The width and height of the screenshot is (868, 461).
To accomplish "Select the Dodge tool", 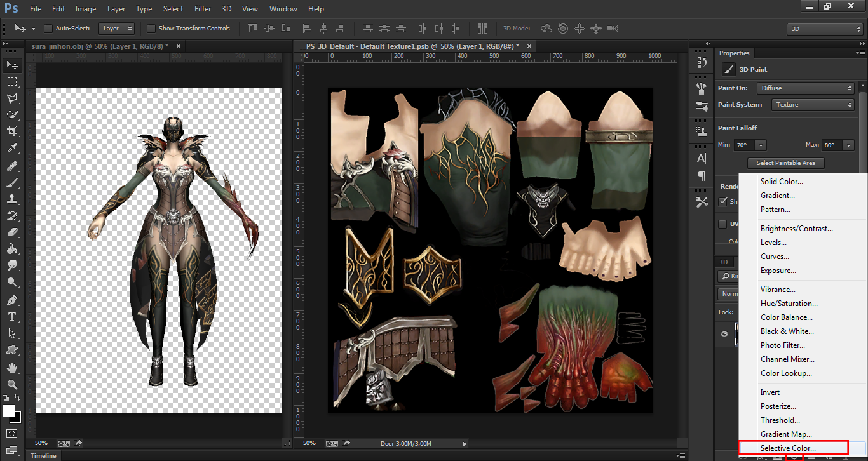I will [x=12, y=283].
